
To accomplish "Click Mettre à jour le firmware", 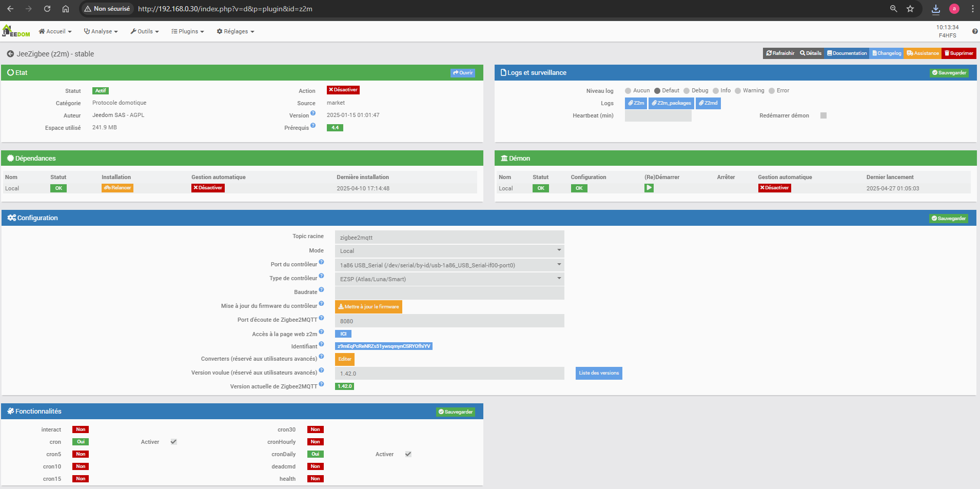I will [368, 307].
